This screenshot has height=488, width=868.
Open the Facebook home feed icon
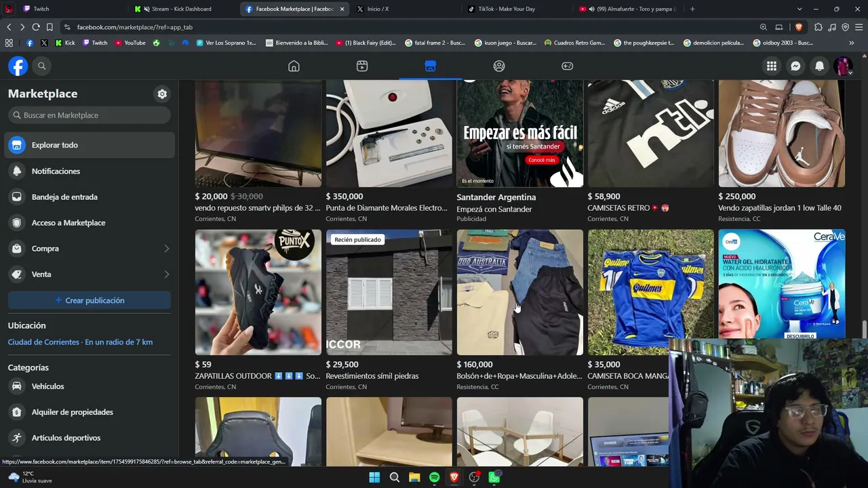click(294, 66)
